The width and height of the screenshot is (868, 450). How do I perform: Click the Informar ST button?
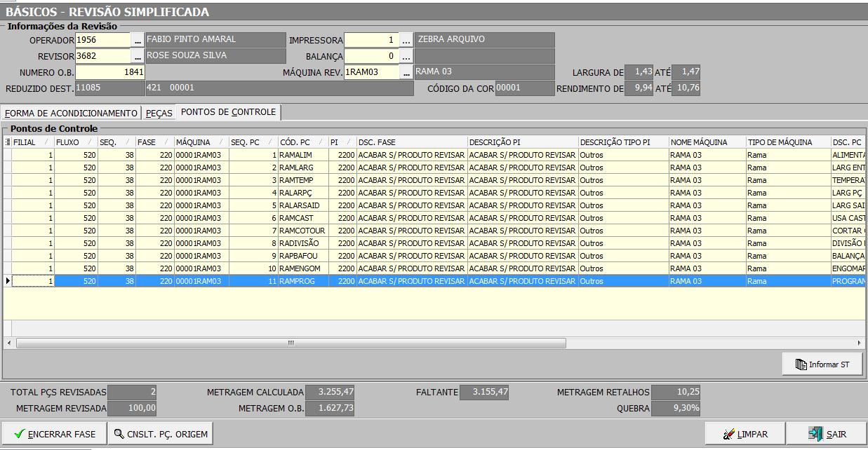point(822,364)
